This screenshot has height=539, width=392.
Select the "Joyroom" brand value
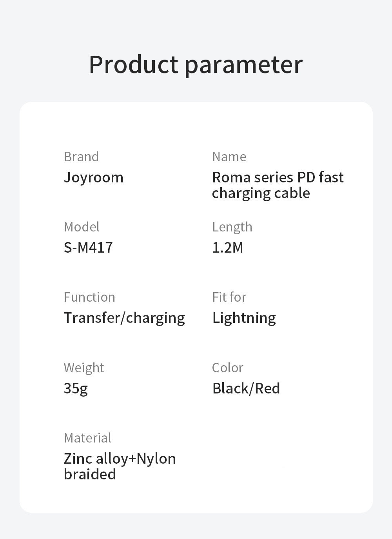coord(93,177)
